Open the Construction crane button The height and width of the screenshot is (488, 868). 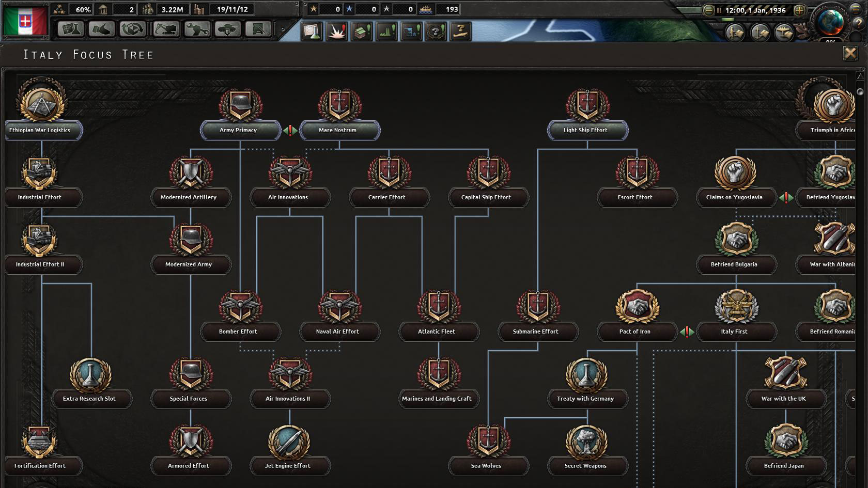[165, 29]
